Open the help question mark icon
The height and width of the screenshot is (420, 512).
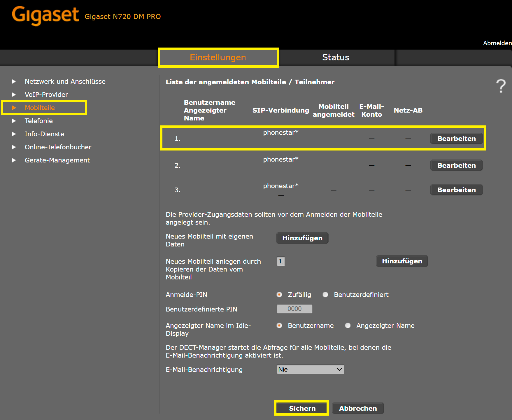(501, 86)
